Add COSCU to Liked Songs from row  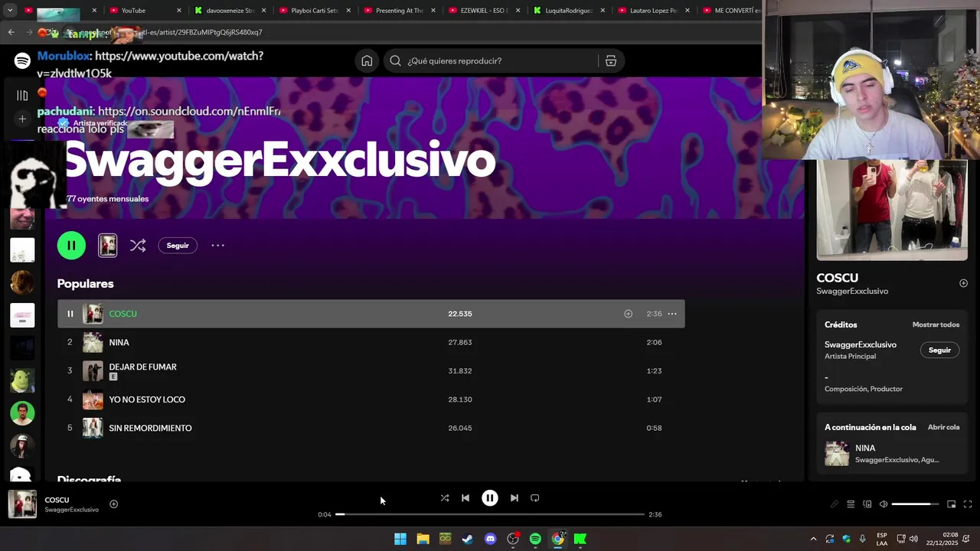coord(628,314)
